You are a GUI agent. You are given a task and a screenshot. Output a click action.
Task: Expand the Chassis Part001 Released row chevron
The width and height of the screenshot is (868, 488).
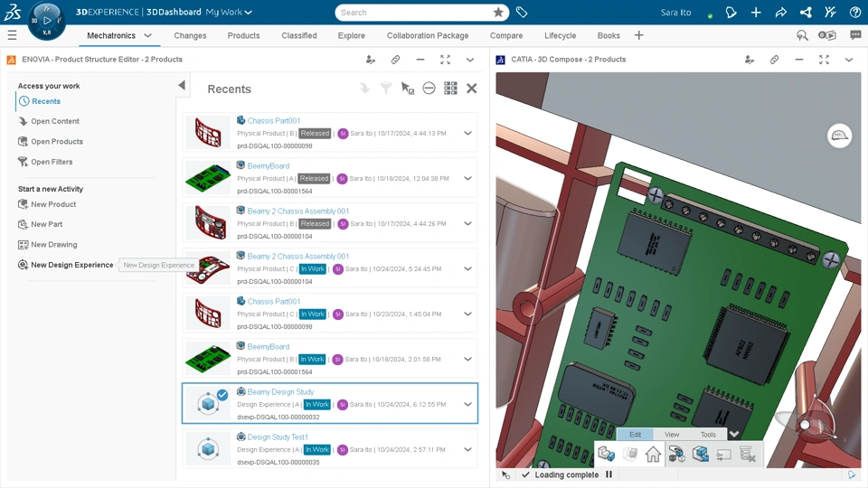[x=467, y=134]
